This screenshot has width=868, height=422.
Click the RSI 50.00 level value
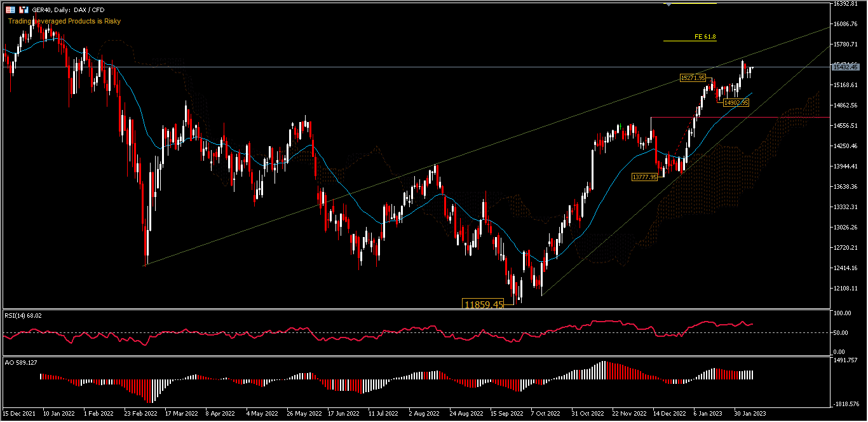coord(841,332)
